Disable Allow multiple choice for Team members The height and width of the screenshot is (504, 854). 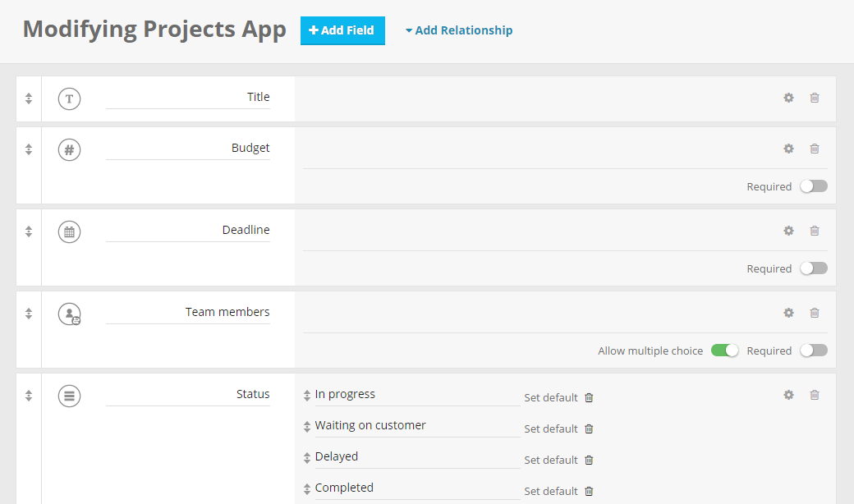pos(724,351)
